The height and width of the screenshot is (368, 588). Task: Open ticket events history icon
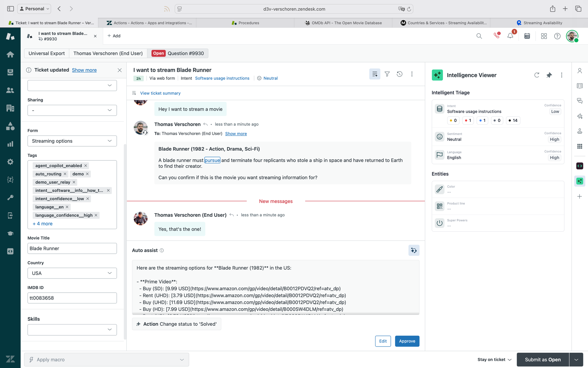399,74
